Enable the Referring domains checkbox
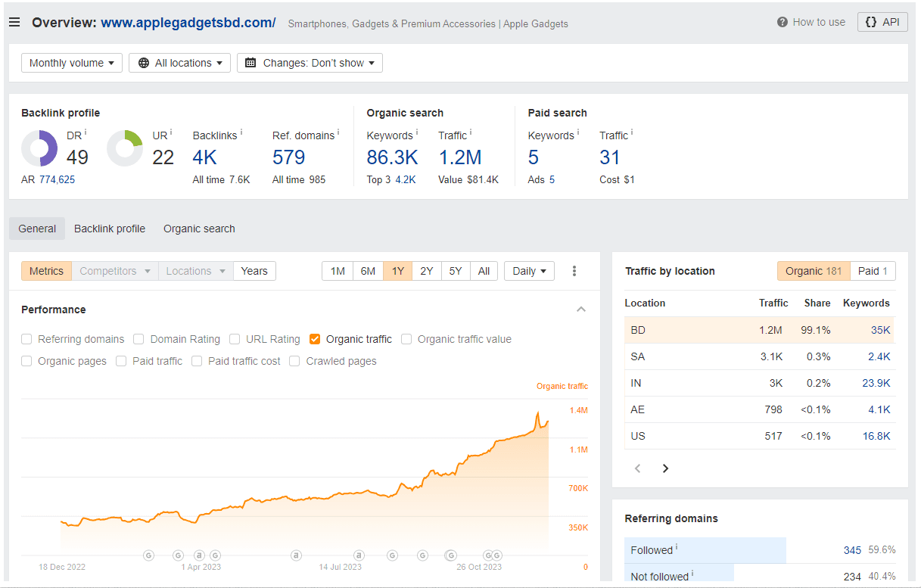This screenshot has width=921, height=588. click(26, 339)
